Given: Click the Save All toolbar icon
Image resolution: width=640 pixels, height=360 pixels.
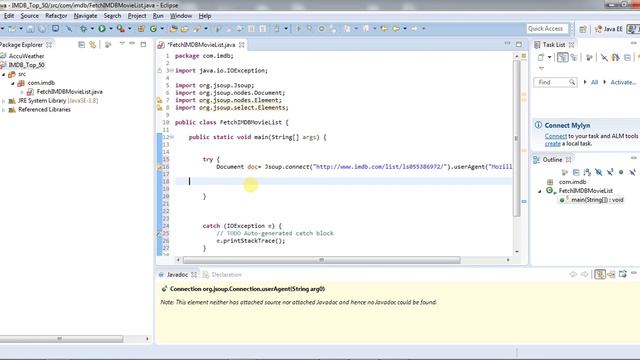Looking at the screenshot, I should 42,29.
